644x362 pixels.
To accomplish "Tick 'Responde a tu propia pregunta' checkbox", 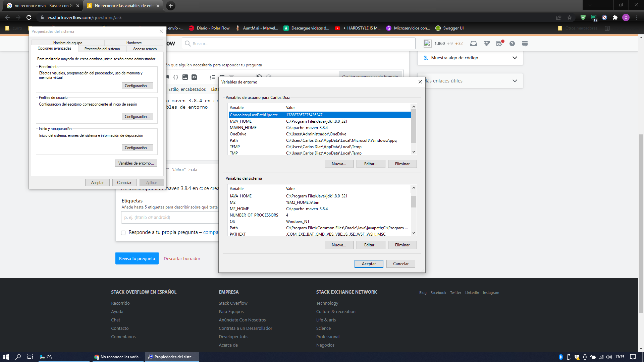I will click(x=123, y=233).
